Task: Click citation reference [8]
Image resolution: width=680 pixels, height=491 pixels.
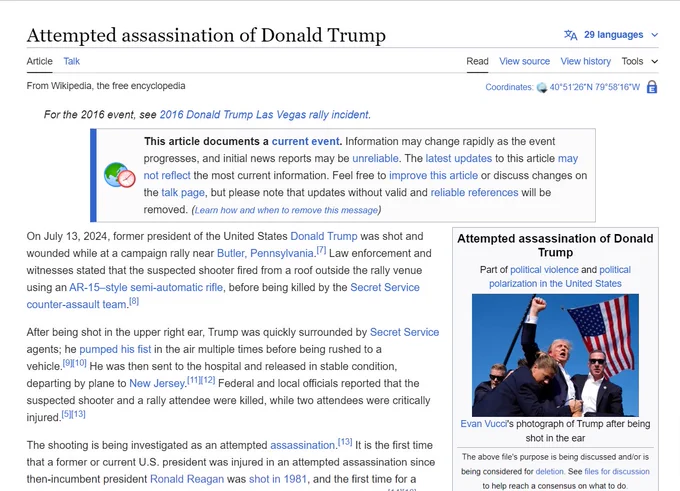Action: pyautogui.click(x=134, y=301)
